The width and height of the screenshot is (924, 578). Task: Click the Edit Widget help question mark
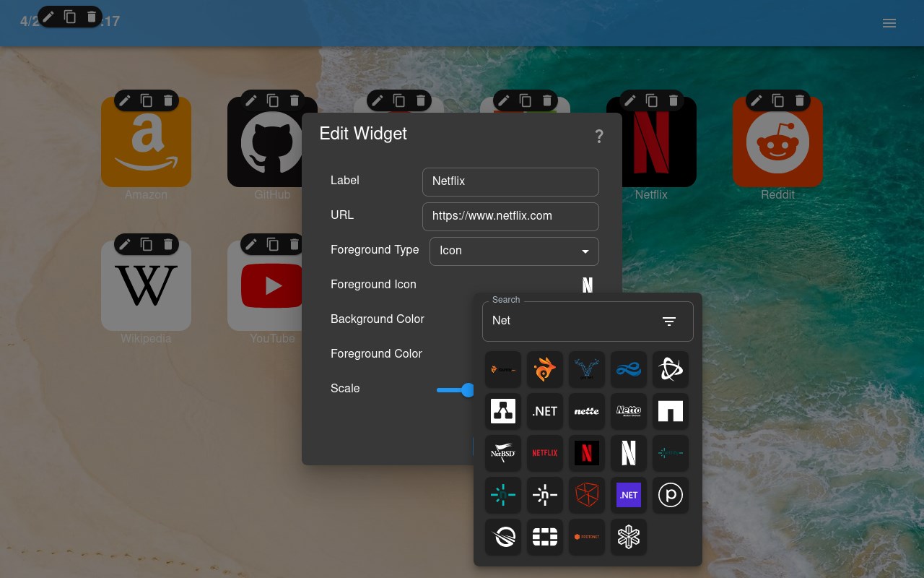click(x=598, y=137)
